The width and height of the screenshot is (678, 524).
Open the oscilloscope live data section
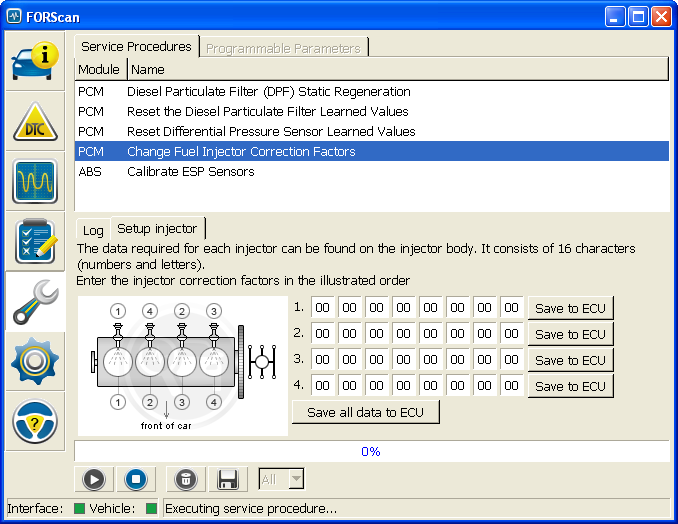coord(35,182)
